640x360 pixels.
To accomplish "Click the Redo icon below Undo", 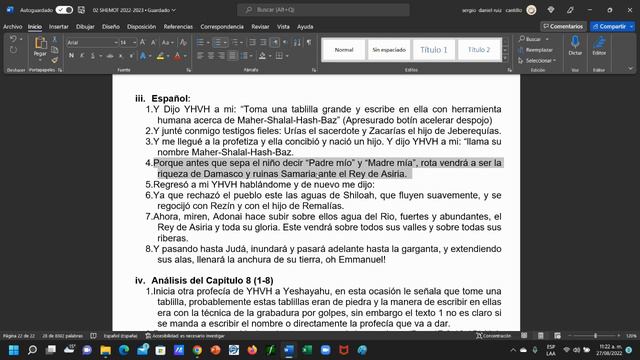I will [x=13, y=50].
